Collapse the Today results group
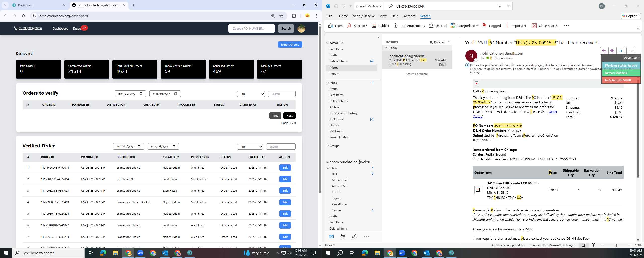Viewport: 644px width, 258px height. 386,48
